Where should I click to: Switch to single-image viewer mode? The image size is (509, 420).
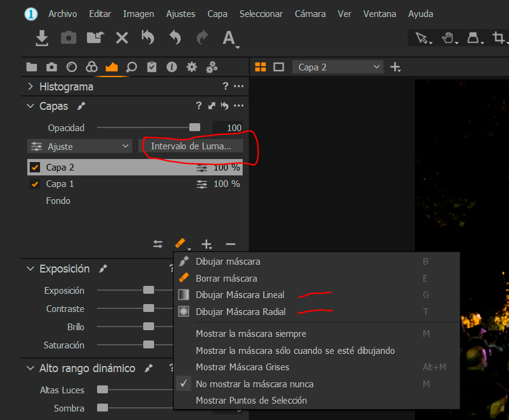(x=278, y=67)
